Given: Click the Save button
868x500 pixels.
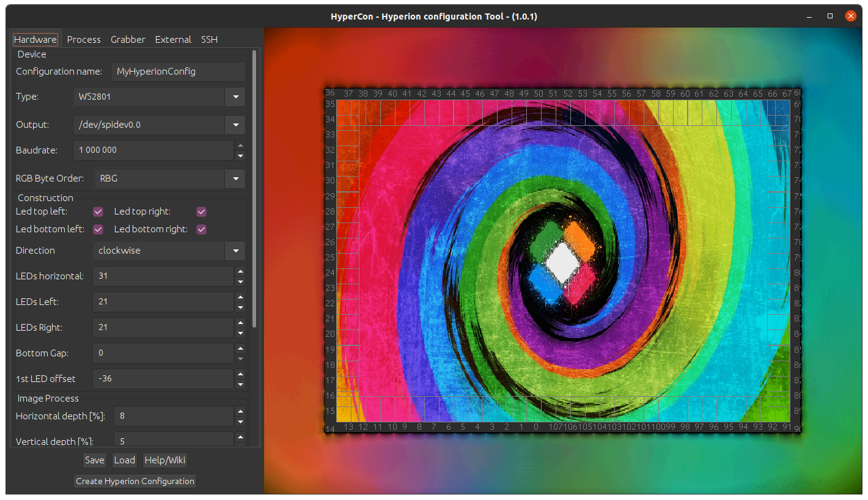Looking at the screenshot, I should [x=94, y=460].
